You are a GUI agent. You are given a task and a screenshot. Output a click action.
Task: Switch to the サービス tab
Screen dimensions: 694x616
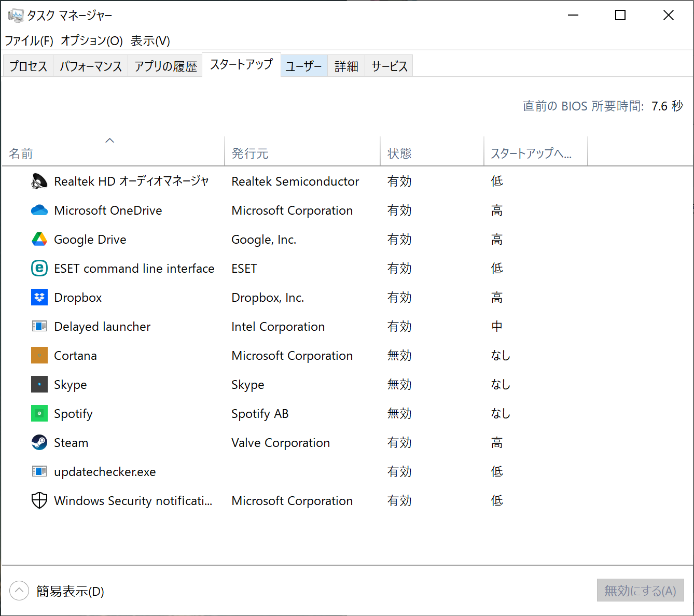pyautogui.click(x=390, y=66)
